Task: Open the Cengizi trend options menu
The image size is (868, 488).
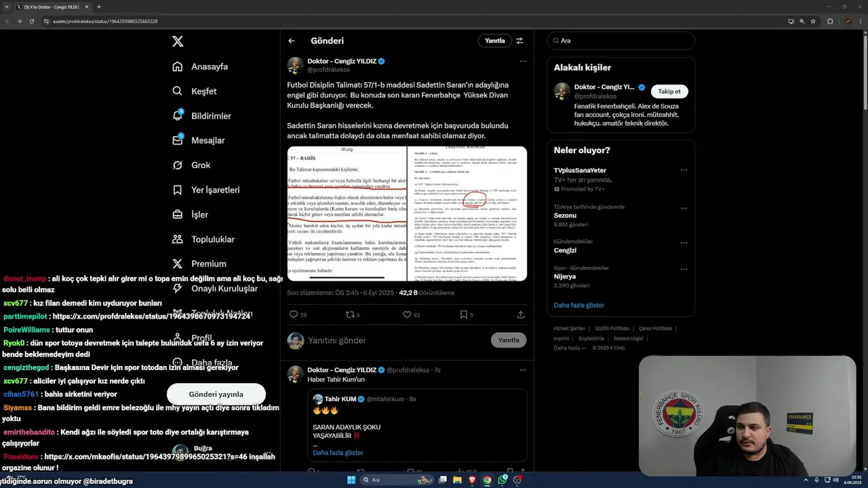Action: pyautogui.click(x=684, y=243)
